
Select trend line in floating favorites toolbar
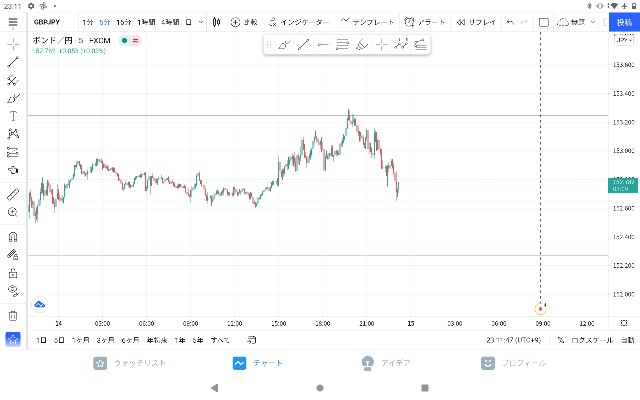point(303,44)
